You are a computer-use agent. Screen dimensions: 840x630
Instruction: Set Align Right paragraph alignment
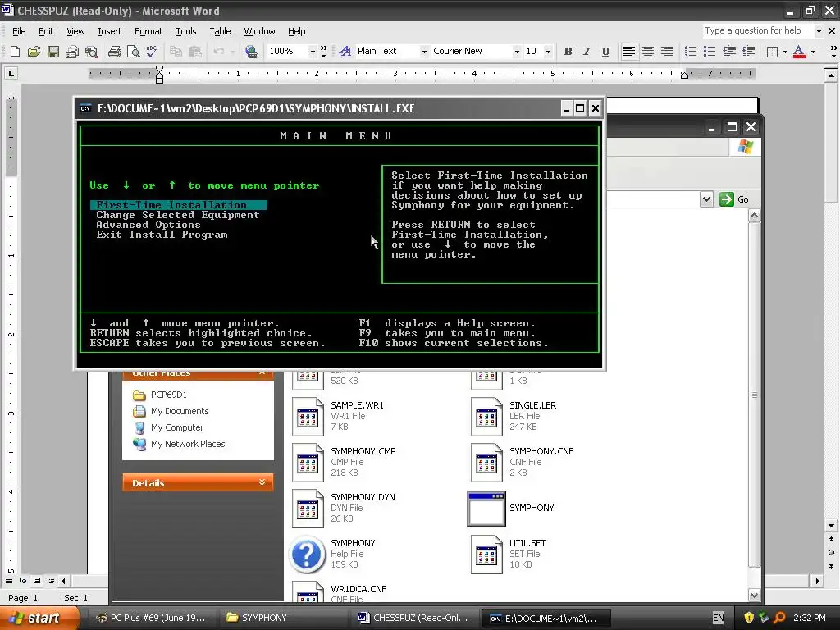pos(666,52)
